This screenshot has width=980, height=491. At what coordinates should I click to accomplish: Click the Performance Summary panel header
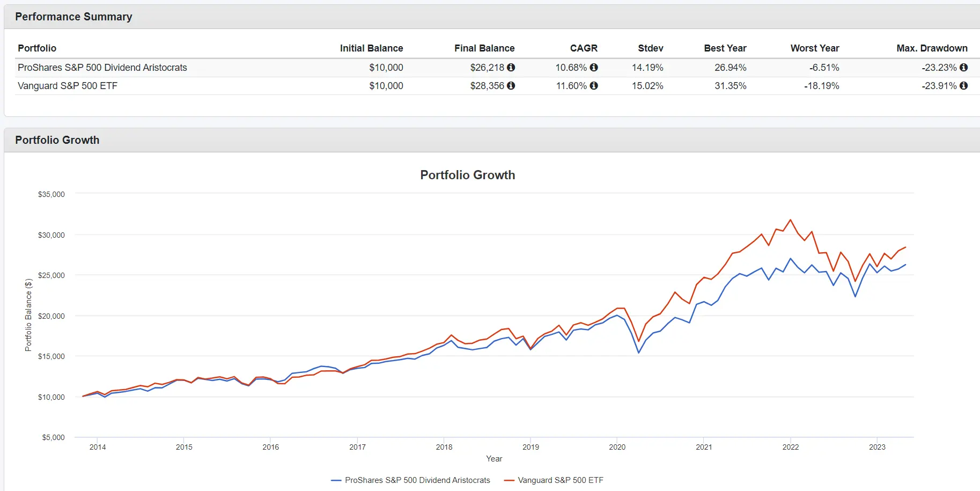point(492,17)
